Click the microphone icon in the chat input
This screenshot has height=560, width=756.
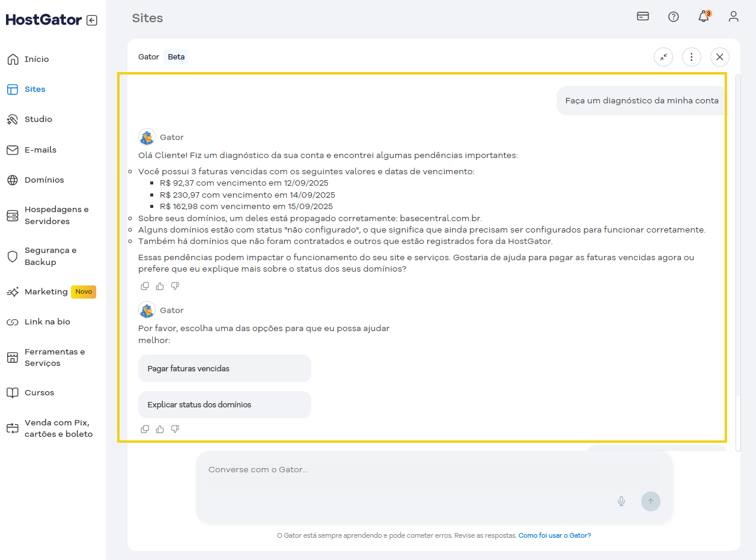click(621, 501)
